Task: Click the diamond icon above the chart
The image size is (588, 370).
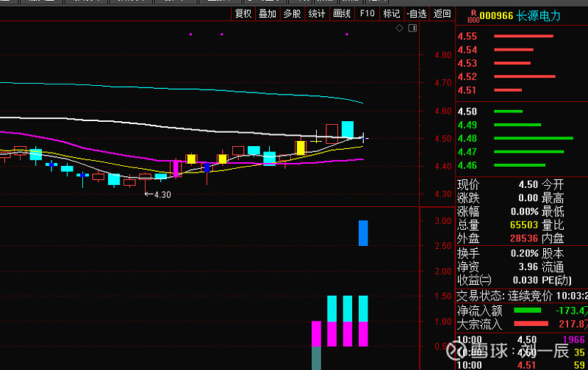Action: point(399,29)
